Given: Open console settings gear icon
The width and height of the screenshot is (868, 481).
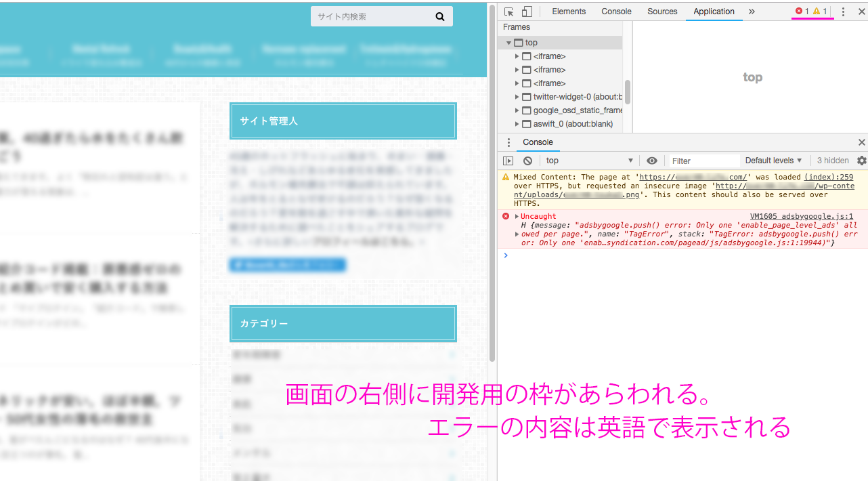Looking at the screenshot, I should pos(861,161).
